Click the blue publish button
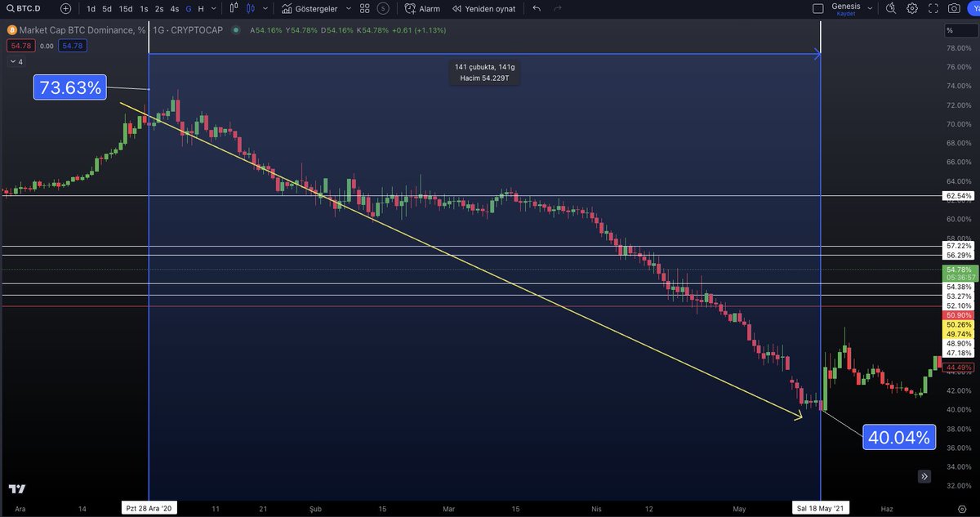This screenshot has height=517, width=980. click(x=973, y=8)
